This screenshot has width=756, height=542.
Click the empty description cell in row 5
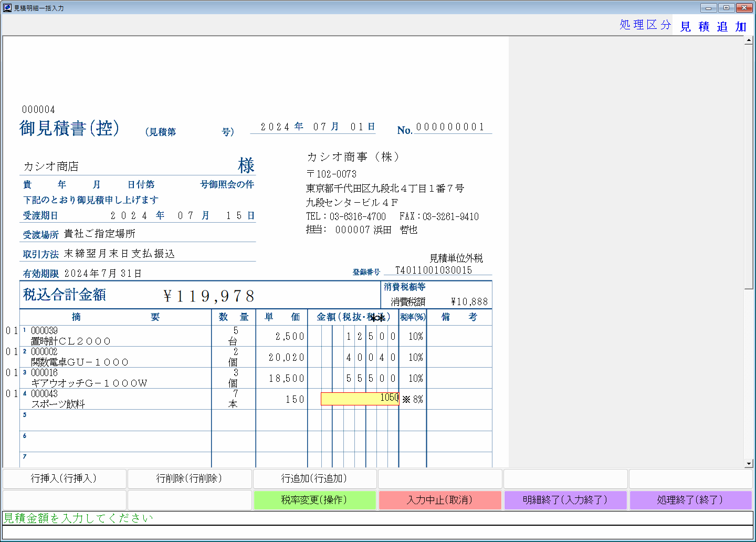(x=115, y=421)
